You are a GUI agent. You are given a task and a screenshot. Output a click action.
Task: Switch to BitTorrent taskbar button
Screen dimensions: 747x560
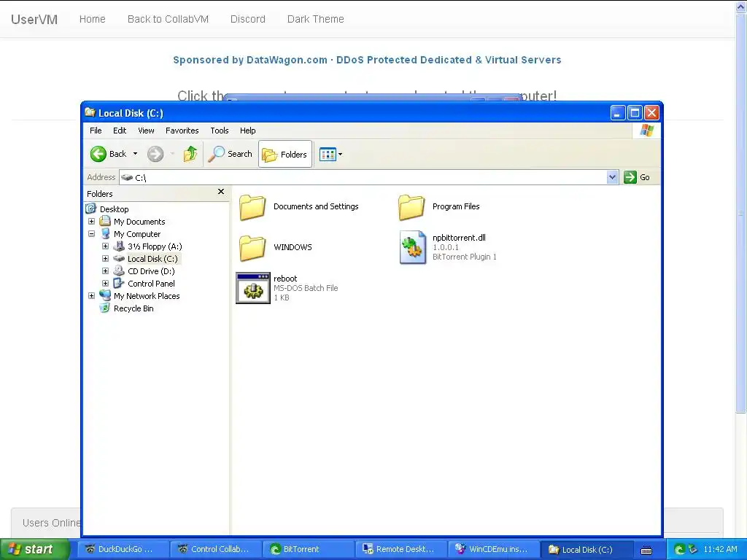(309, 549)
